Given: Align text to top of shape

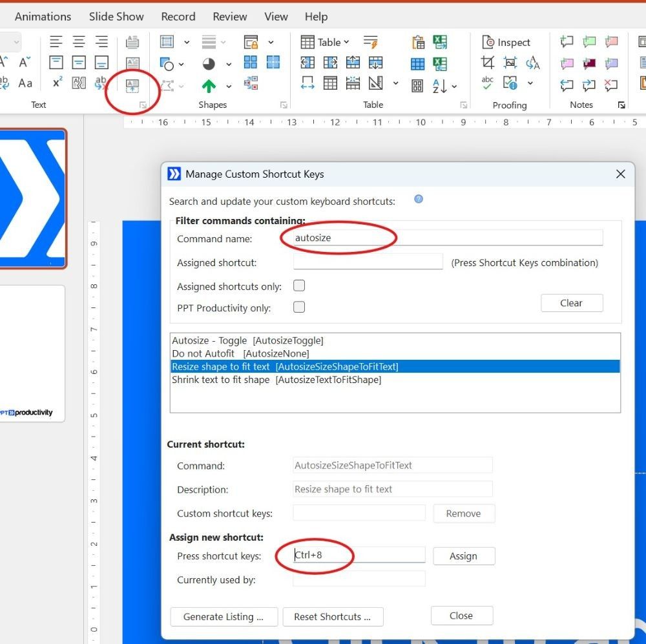Looking at the screenshot, I should pyautogui.click(x=56, y=63).
